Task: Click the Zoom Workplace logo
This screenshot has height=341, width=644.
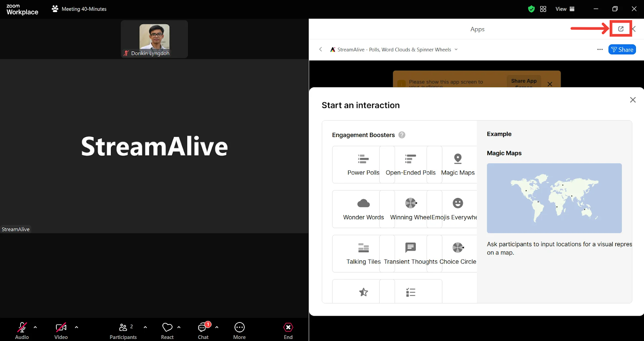Action: [22, 9]
